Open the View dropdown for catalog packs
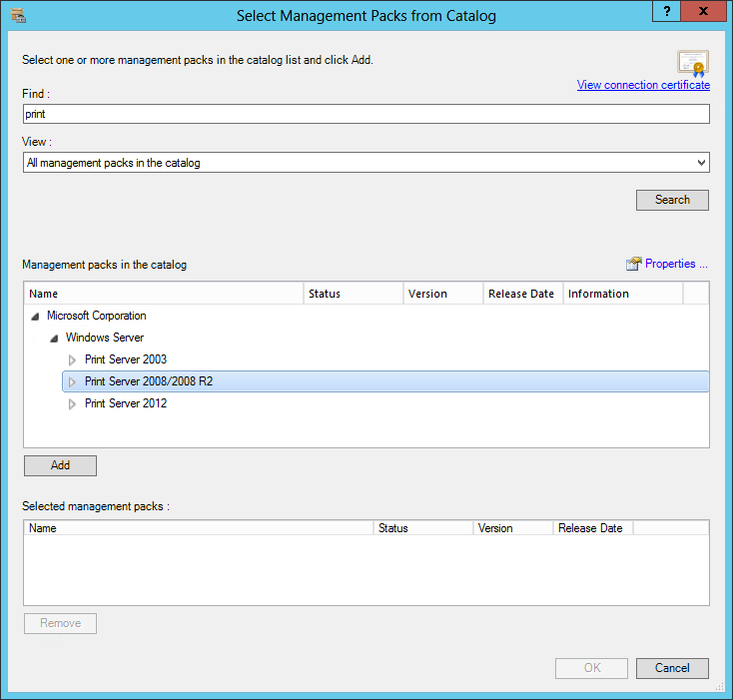This screenshot has width=733, height=700. pyautogui.click(x=366, y=163)
